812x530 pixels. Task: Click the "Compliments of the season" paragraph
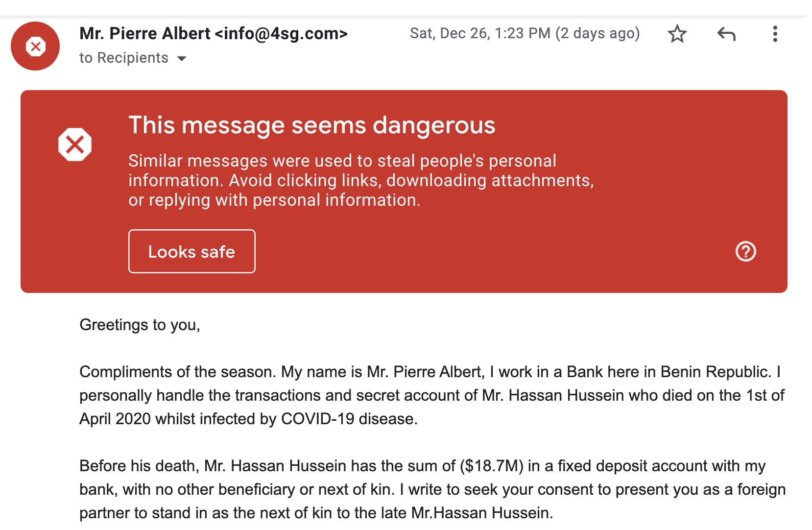click(x=431, y=395)
